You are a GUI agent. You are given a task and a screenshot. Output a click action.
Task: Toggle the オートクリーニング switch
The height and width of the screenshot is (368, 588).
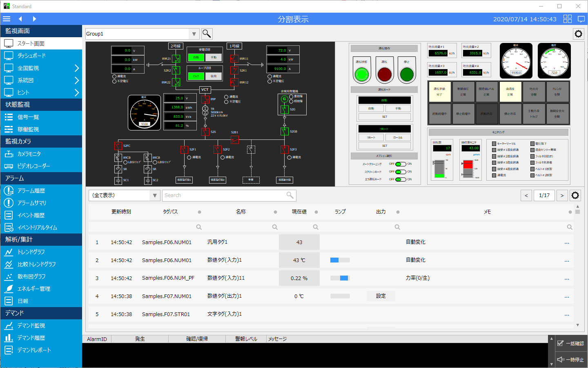point(401,164)
